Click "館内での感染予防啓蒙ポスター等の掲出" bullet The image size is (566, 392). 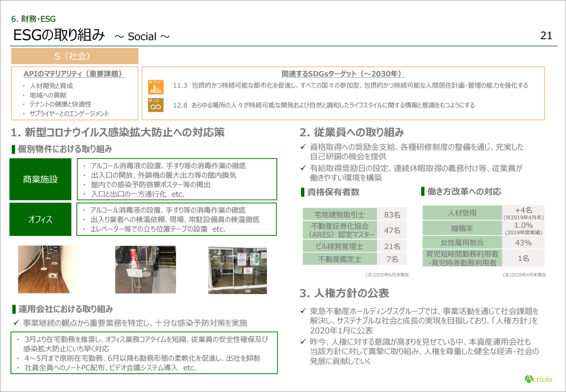pos(150,184)
